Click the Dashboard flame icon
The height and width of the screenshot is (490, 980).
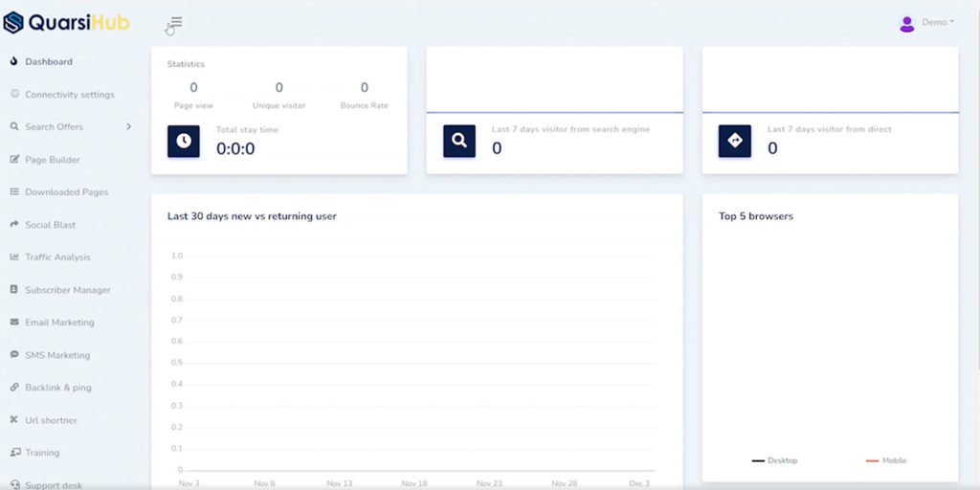click(x=14, y=61)
